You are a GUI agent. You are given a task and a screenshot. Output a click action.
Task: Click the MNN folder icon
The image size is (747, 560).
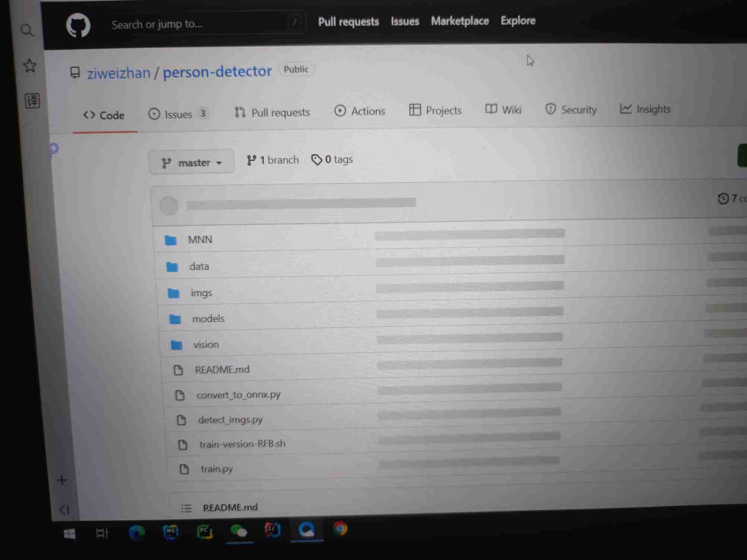[x=171, y=240]
